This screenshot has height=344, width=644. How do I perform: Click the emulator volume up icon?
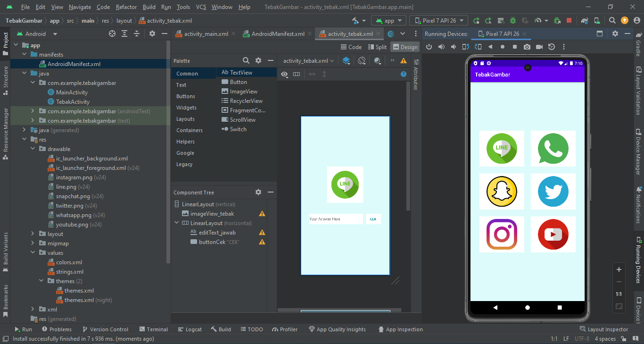pos(441,47)
